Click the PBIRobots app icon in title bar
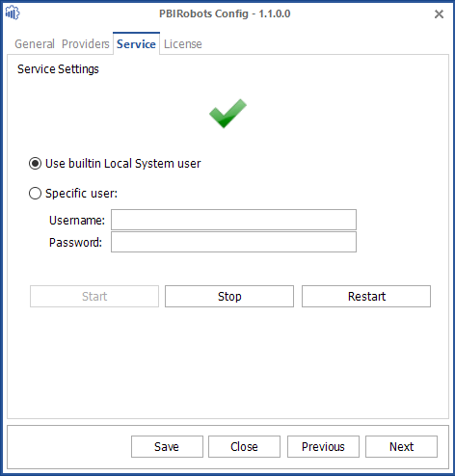 (x=13, y=13)
